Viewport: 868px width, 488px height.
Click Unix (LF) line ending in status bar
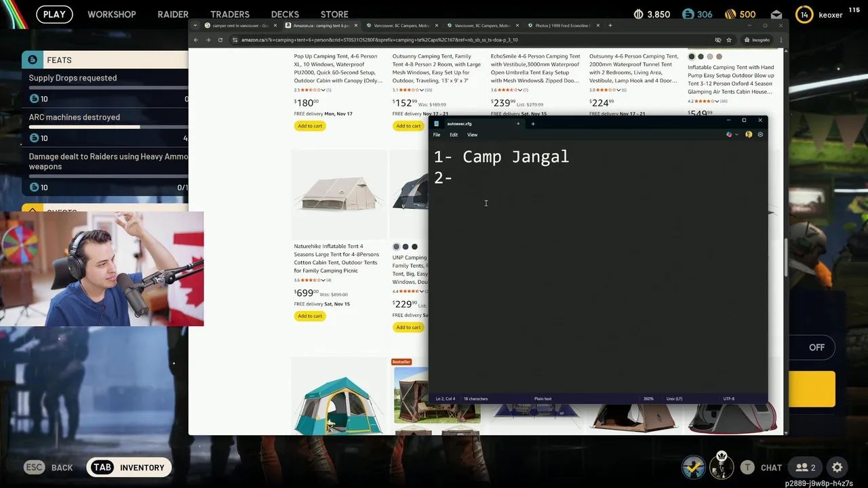[x=674, y=399]
